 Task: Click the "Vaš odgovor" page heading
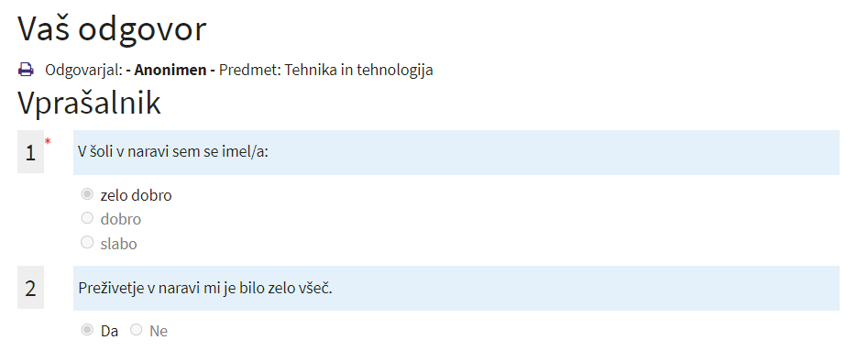[113, 28]
